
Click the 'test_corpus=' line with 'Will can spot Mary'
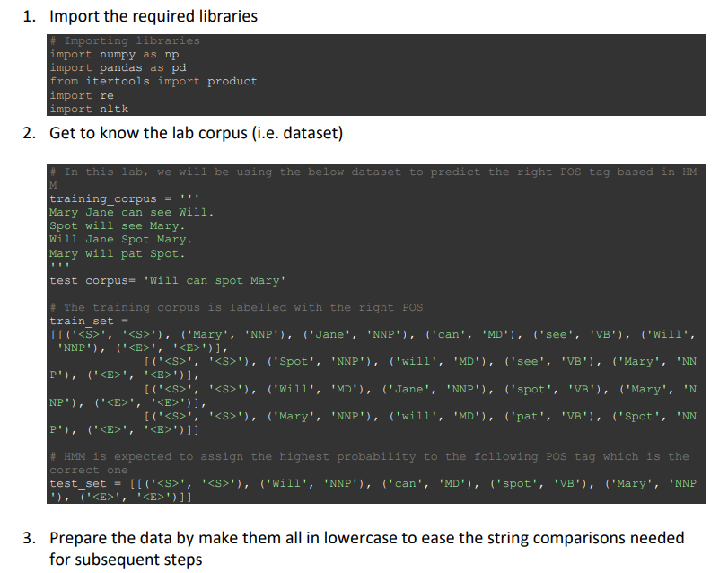coord(168,280)
